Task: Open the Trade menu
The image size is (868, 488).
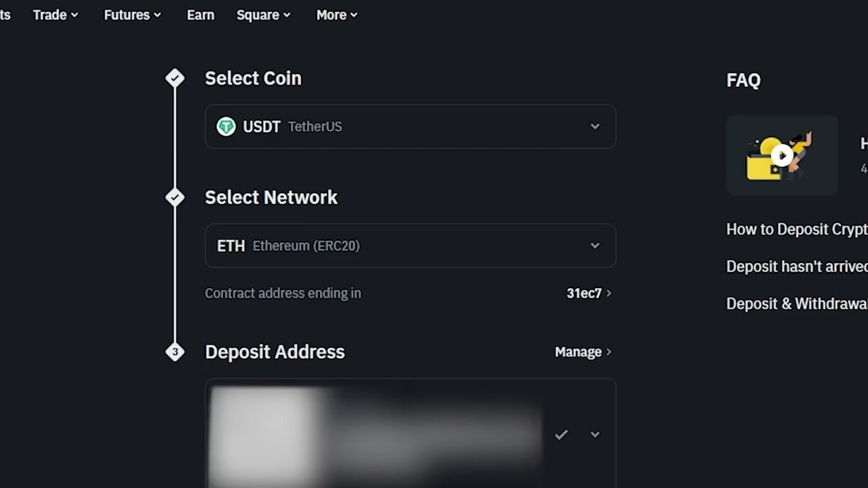Action: [56, 15]
